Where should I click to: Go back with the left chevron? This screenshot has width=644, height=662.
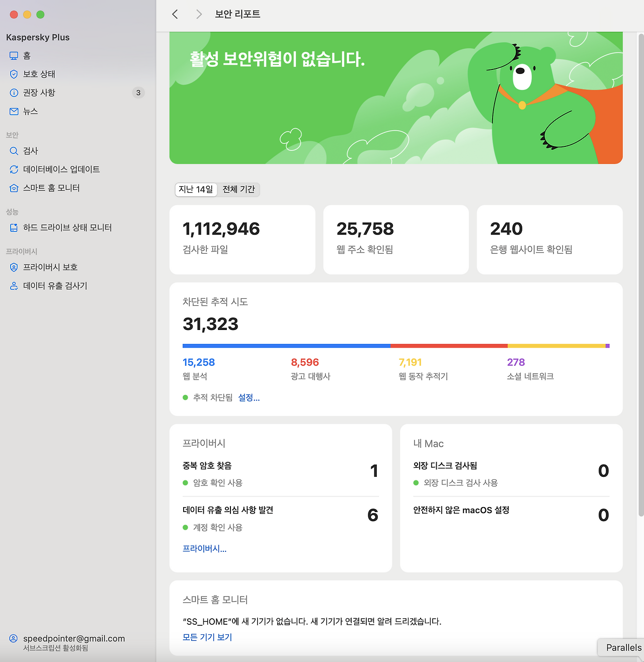pyautogui.click(x=175, y=14)
